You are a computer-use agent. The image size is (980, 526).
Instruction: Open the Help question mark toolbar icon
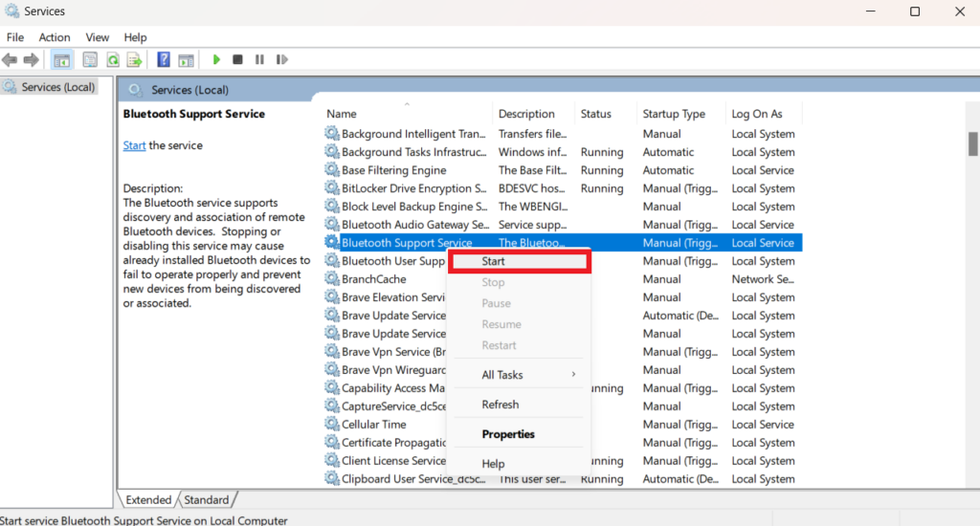164,60
